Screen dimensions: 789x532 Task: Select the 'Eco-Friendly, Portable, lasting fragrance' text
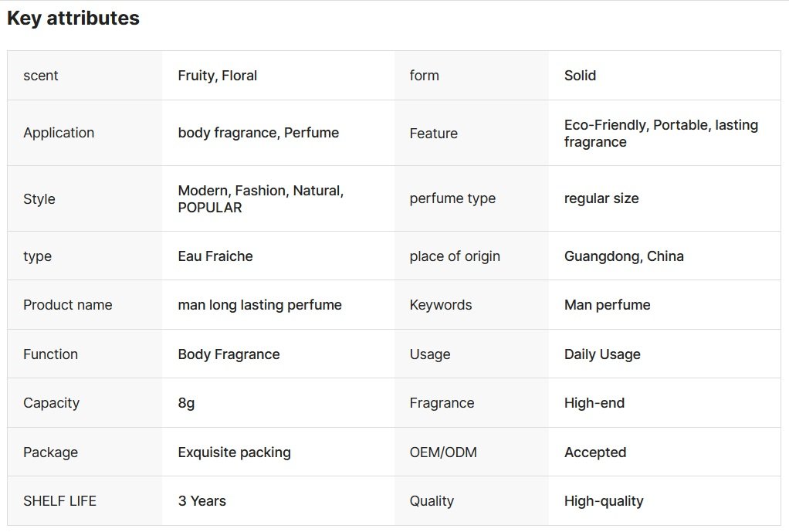click(x=661, y=134)
